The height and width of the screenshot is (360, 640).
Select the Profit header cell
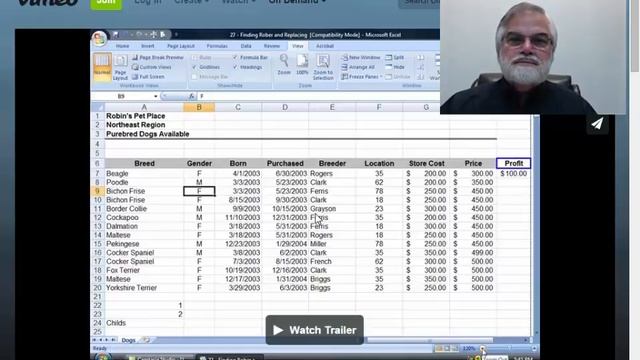coord(513,163)
